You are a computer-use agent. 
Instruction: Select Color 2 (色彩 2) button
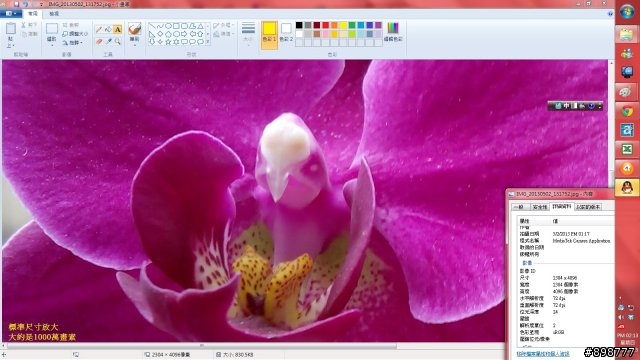click(286, 33)
